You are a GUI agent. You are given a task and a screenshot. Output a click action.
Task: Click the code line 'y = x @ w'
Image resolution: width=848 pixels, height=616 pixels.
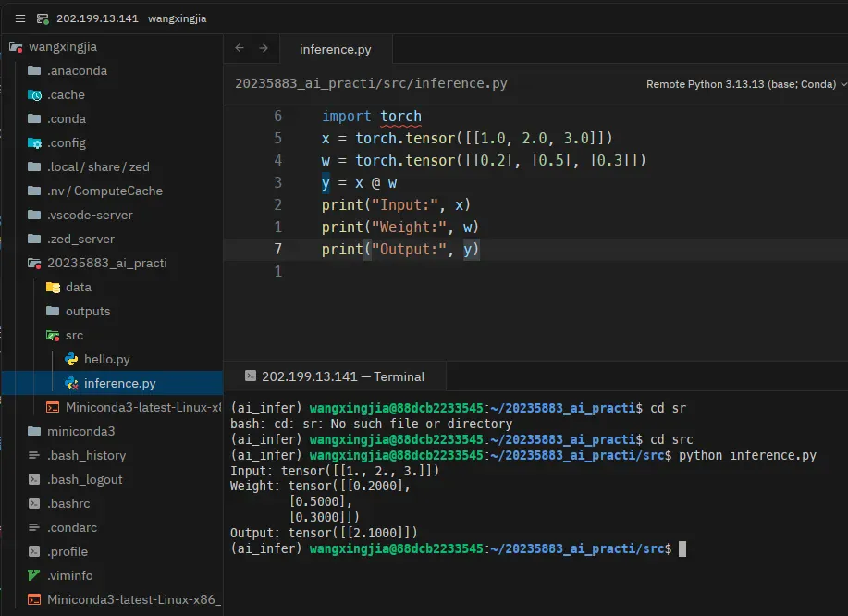click(359, 183)
